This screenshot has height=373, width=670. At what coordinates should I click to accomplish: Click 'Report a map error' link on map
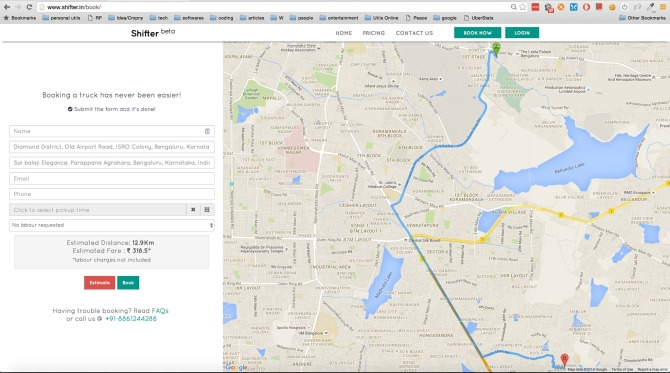click(x=652, y=370)
